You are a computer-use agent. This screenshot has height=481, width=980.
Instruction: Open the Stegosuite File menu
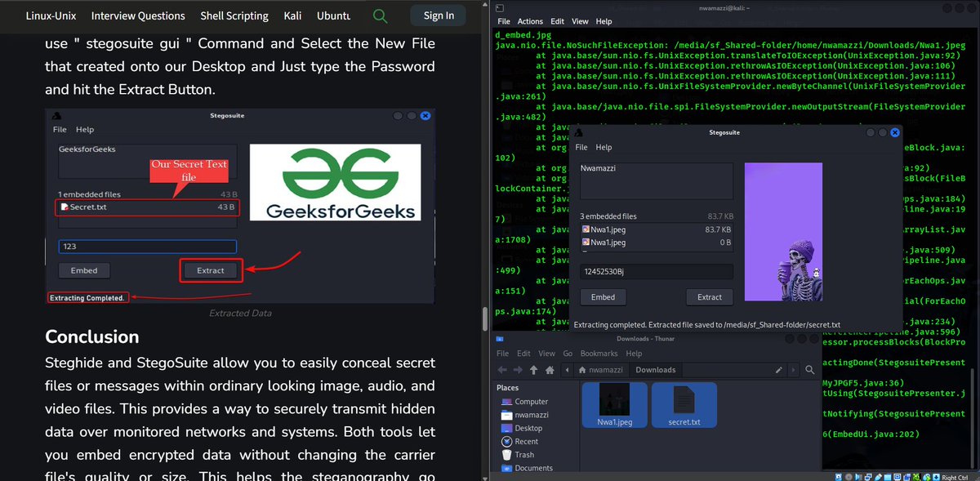click(581, 148)
